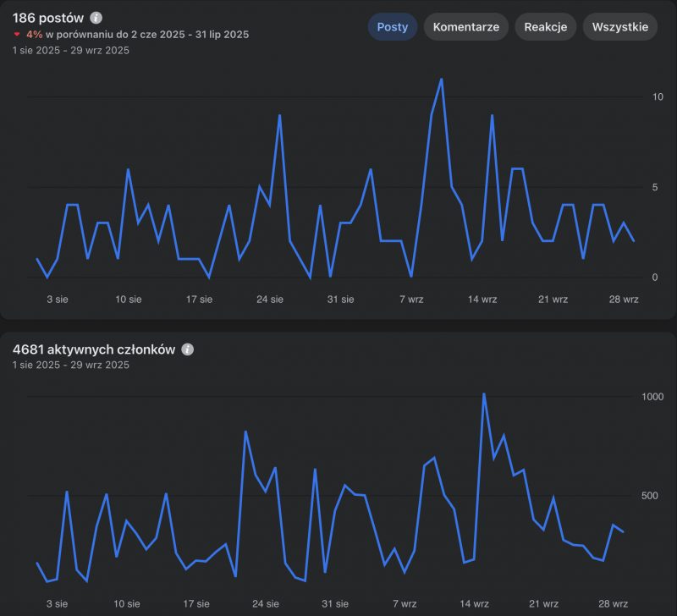Click the 14 wrz label on members chart axis
This screenshot has width=677, height=616.
point(474,604)
